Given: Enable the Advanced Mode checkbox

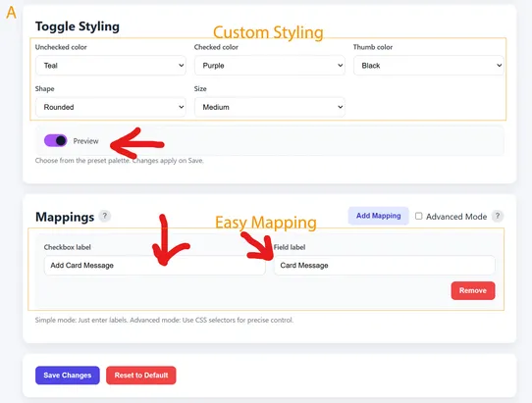Looking at the screenshot, I should 419,216.
